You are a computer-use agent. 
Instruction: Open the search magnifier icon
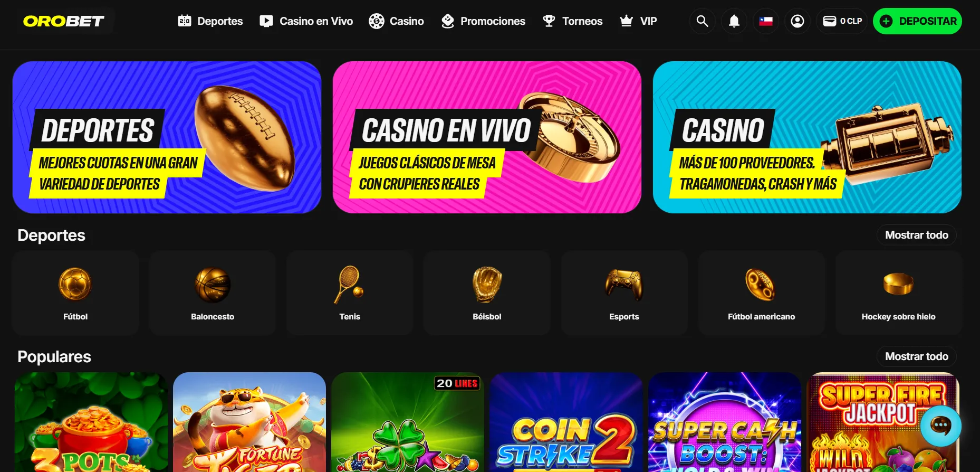[702, 21]
